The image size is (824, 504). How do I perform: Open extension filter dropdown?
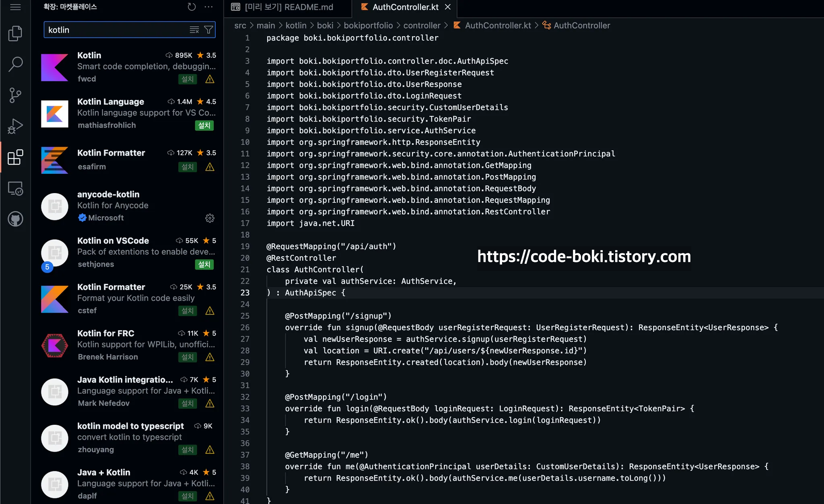coord(208,30)
